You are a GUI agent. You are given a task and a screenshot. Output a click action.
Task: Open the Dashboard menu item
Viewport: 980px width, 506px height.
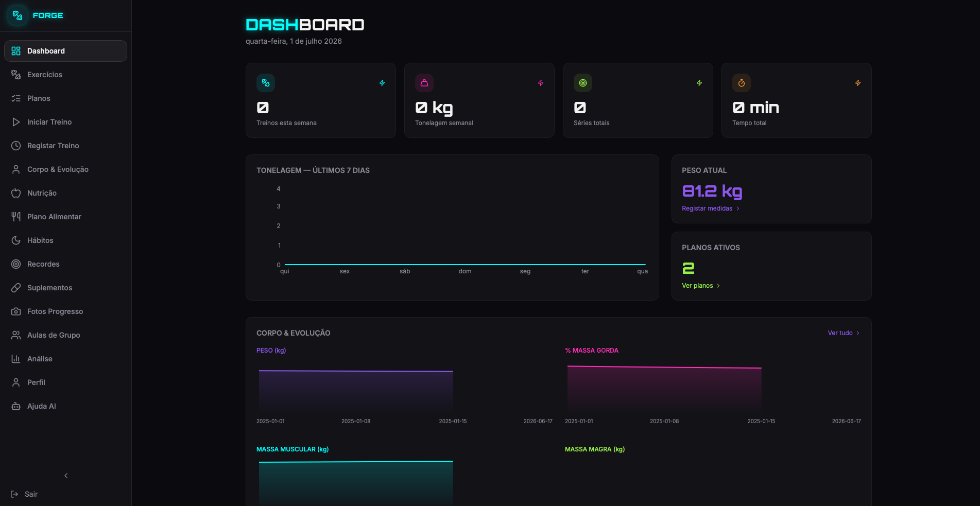pos(65,51)
